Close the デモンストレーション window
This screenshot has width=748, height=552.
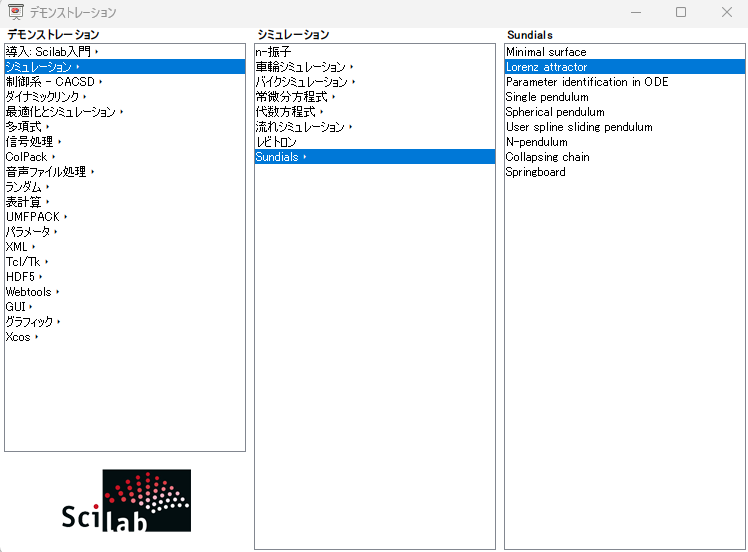click(727, 12)
